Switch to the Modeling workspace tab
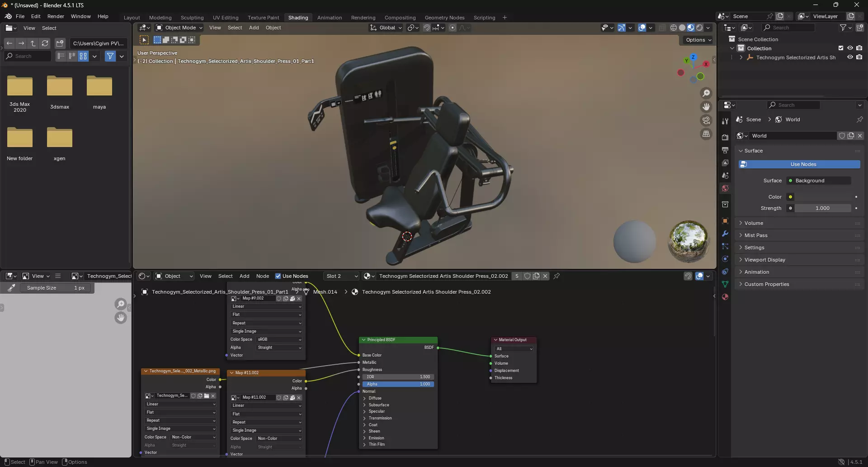This screenshot has height=467, width=868. point(160,18)
